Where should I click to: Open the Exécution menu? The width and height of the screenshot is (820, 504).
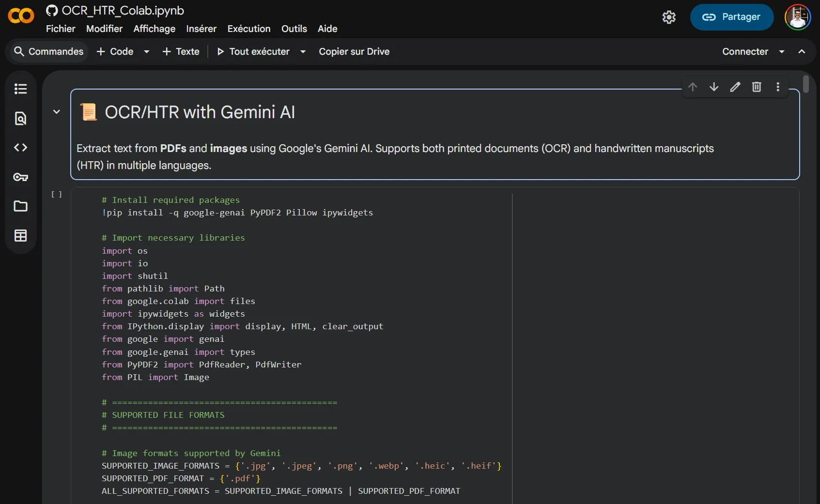(248, 29)
